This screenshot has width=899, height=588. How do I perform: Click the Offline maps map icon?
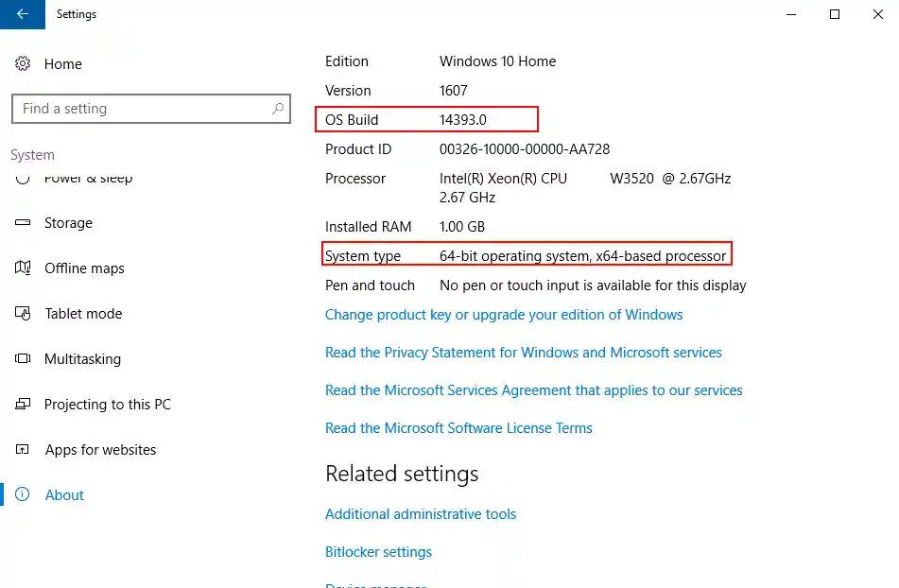pos(23,268)
